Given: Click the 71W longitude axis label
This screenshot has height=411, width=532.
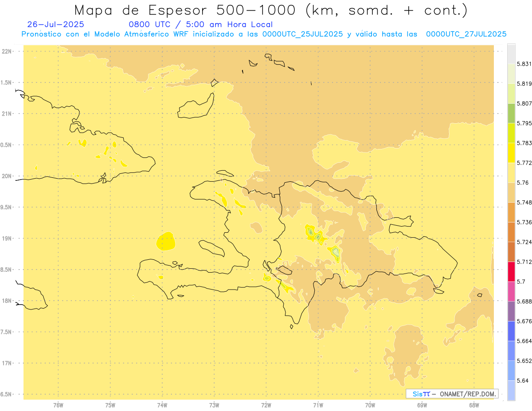Looking at the screenshot, I should coord(318,405).
